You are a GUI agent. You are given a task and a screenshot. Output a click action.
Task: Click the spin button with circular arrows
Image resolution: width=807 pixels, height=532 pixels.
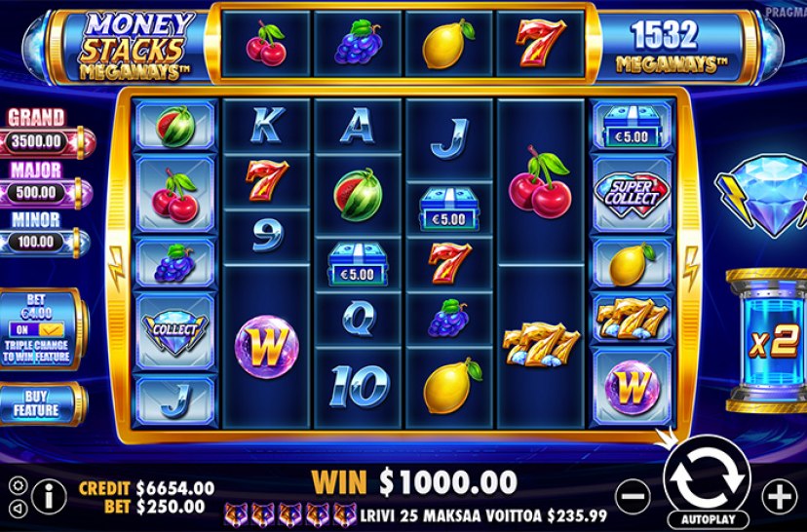pos(708,476)
